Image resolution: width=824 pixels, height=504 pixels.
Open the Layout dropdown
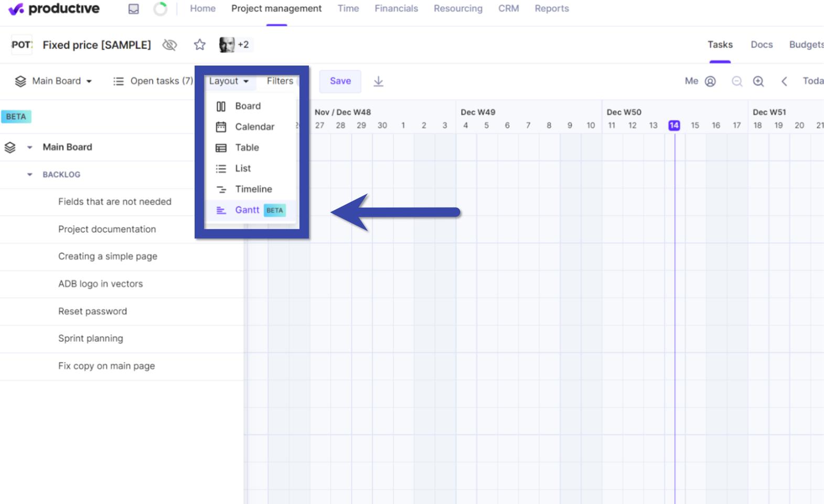point(229,81)
